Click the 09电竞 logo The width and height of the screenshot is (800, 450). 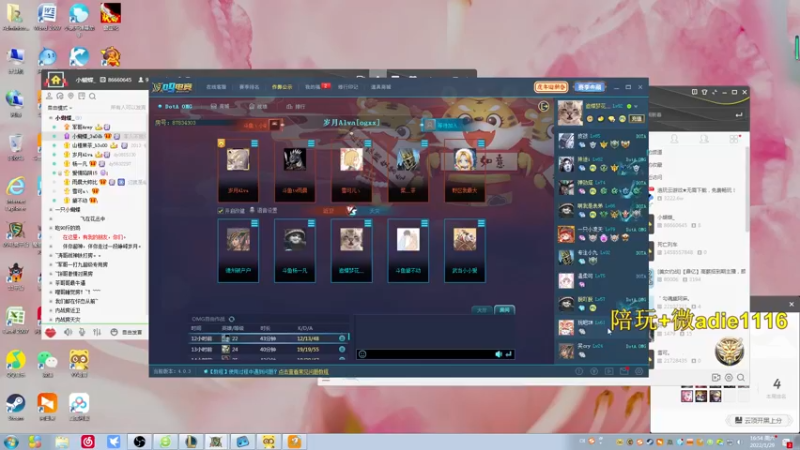click(172, 87)
